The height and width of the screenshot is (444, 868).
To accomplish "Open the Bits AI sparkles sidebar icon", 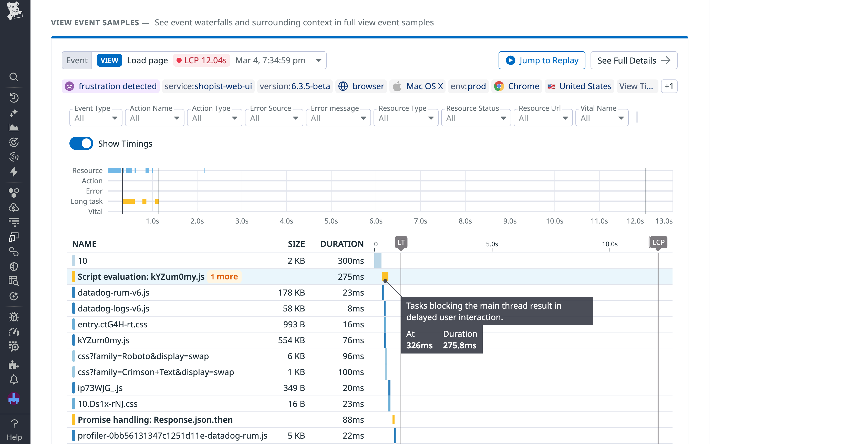I will coord(14,112).
